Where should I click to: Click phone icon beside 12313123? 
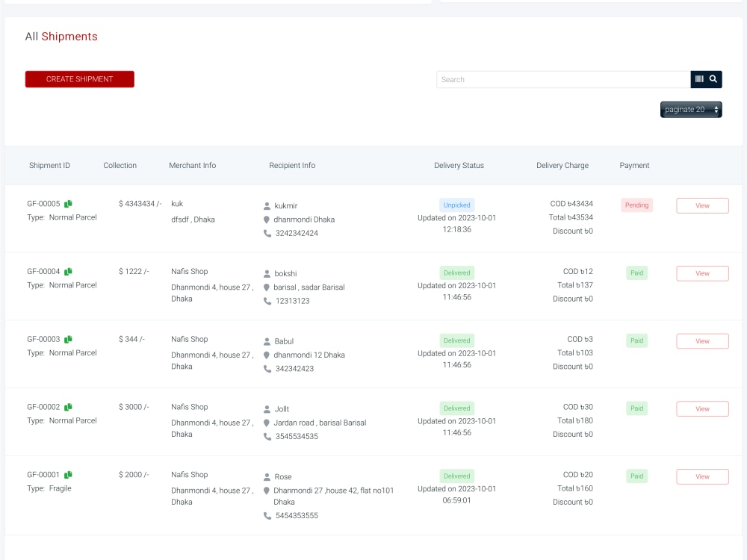click(x=267, y=301)
